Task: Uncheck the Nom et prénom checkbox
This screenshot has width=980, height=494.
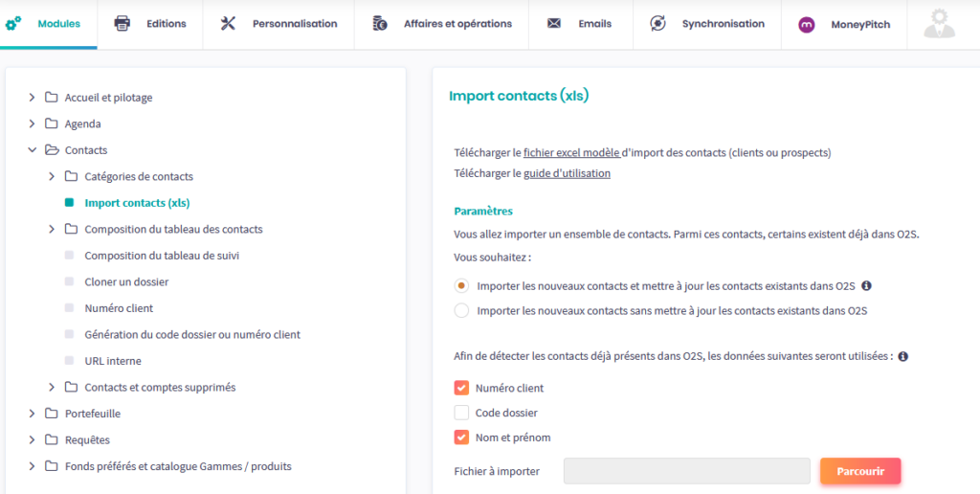Action: pyautogui.click(x=461, y=438)
